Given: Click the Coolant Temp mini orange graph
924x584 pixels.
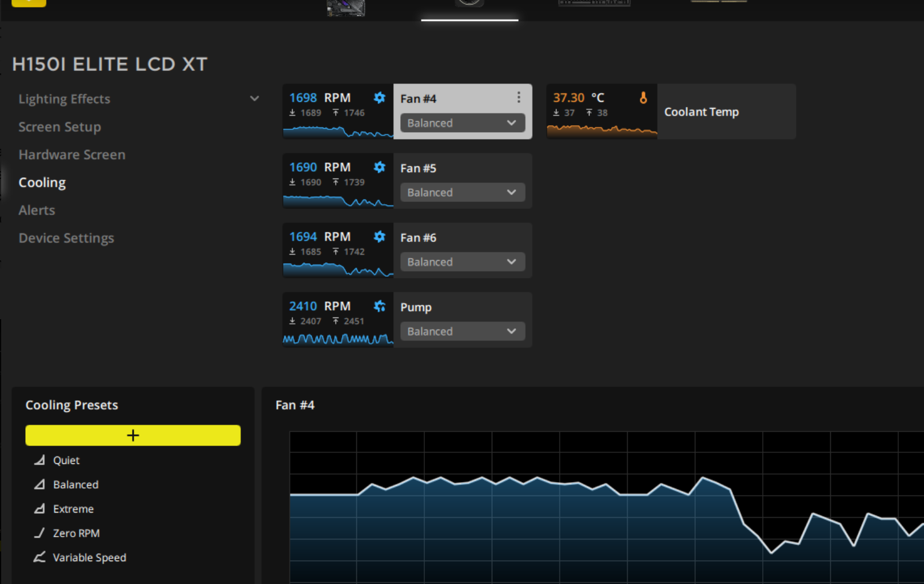Looking at the screenshot, I should point(602,132).
